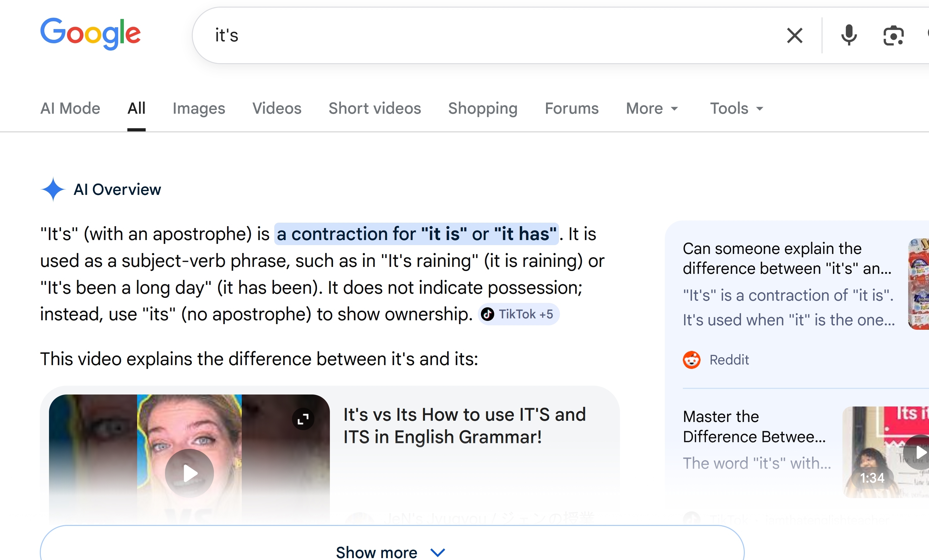Click the AI Overview sparkle icon
929x560 pixels.
[53, 189]
